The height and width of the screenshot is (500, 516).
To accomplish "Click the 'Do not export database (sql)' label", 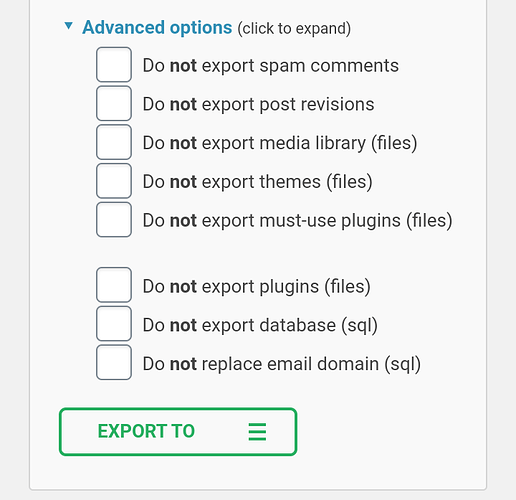I will 260,325.
